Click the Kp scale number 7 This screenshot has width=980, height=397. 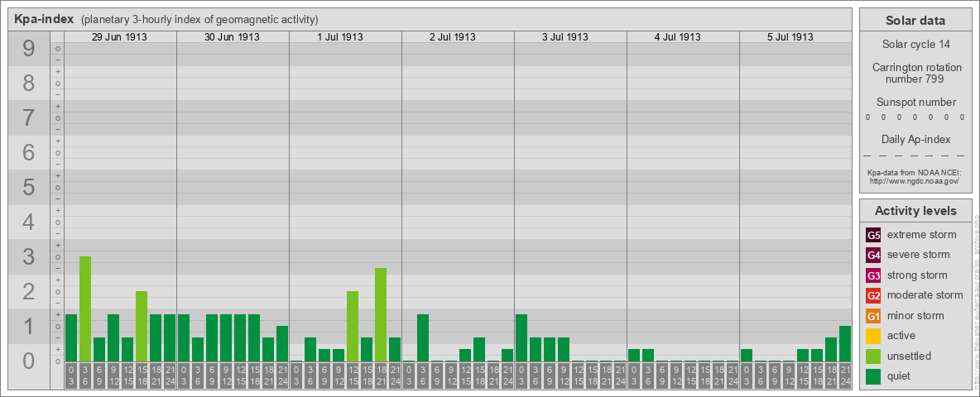coord(29,118)
